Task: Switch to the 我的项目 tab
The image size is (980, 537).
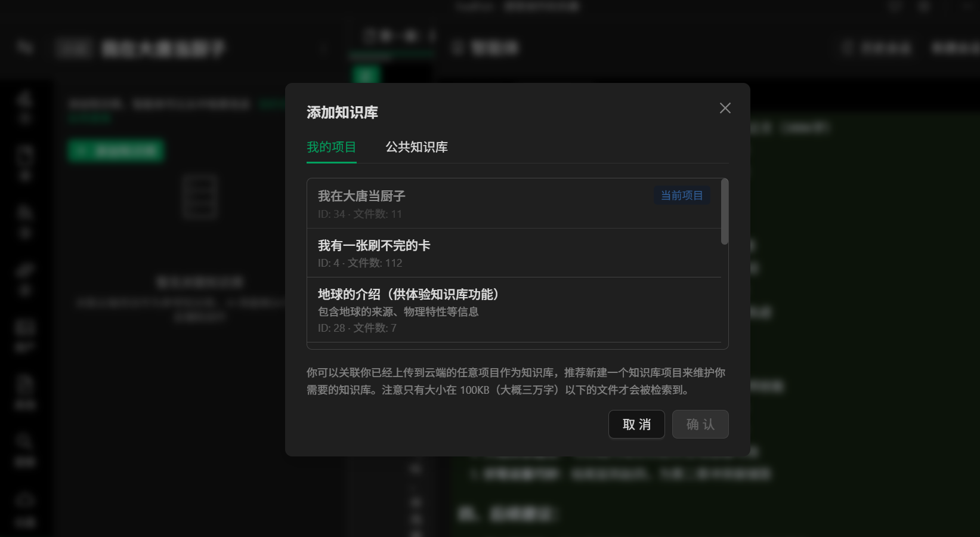Action: pos(331,147)
